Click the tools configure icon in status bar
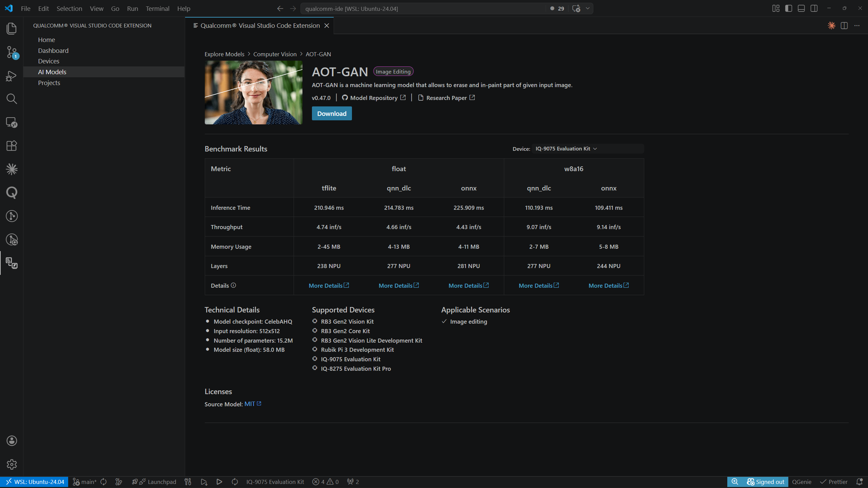 click(188, 482)
